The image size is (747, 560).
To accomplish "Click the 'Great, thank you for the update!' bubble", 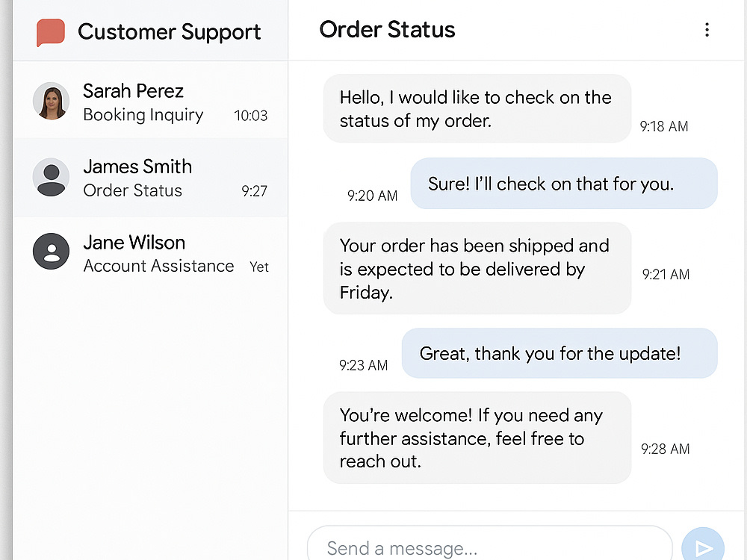I will [x=560, y=353].
